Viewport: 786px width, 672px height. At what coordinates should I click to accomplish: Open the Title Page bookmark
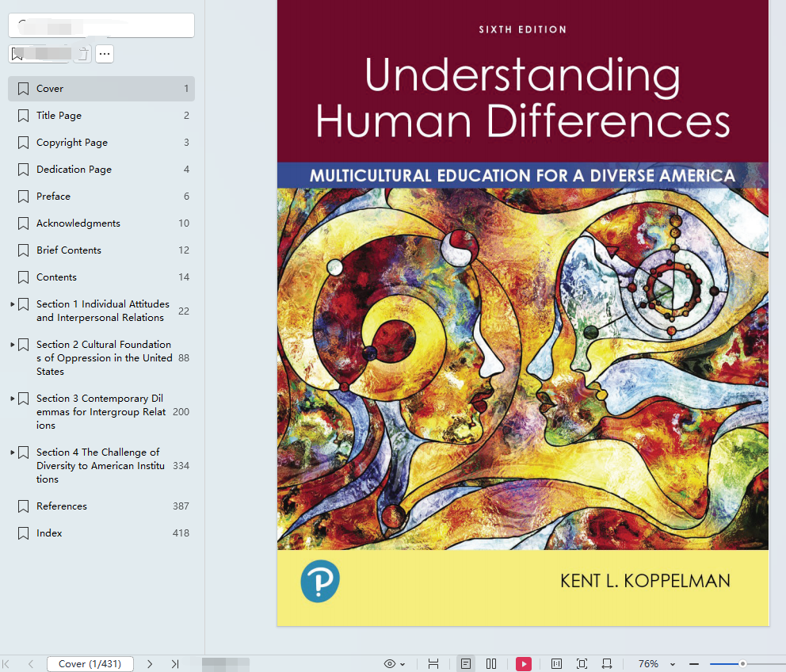coord(101,116)
